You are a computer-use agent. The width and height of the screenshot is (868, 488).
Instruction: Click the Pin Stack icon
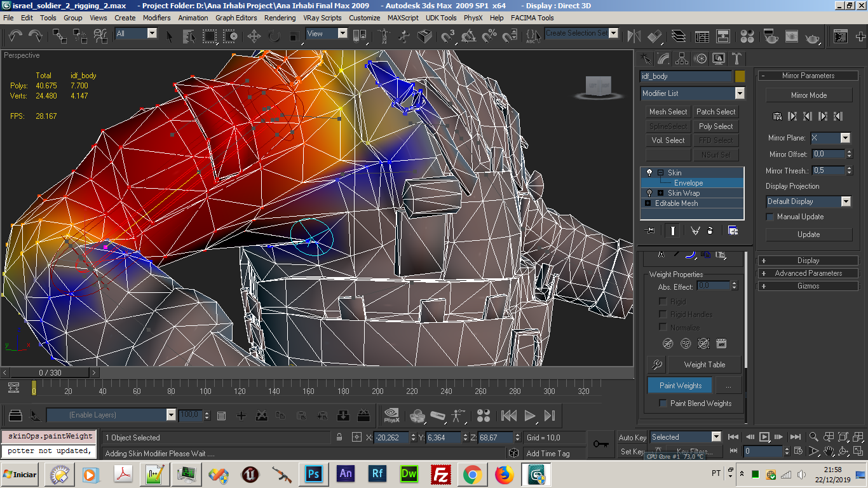tap(649, 231)
